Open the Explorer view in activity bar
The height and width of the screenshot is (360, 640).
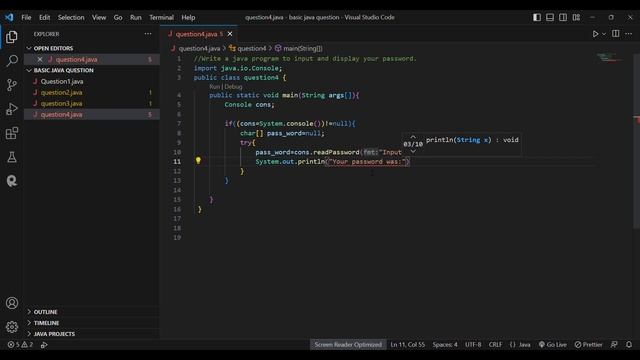coord(12,37)
